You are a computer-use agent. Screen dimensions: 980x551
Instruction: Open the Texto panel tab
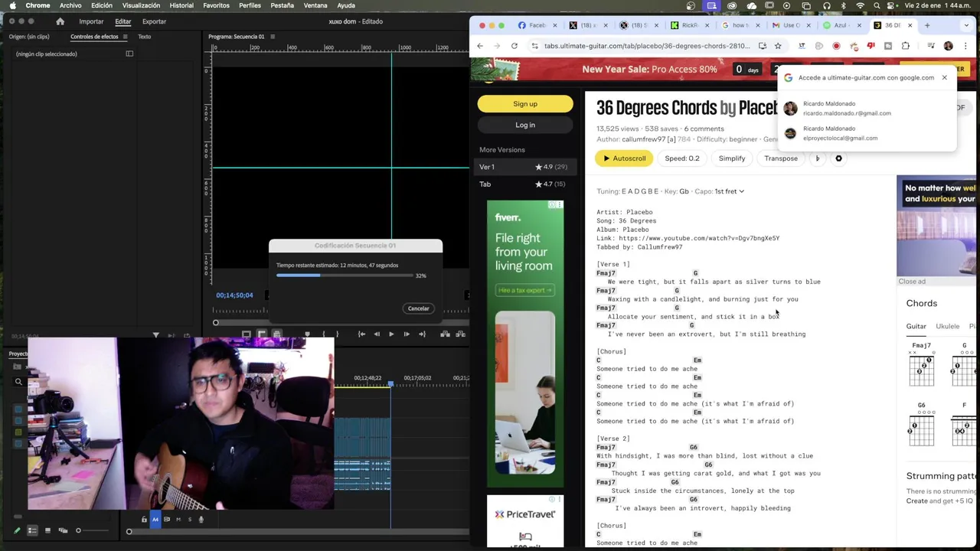(144, 37)
